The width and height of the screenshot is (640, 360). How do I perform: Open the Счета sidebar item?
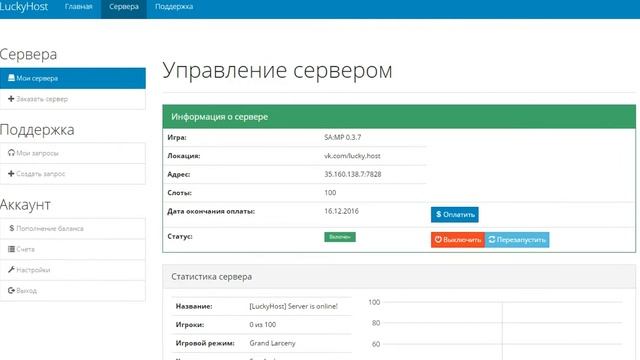click(73, 249)
